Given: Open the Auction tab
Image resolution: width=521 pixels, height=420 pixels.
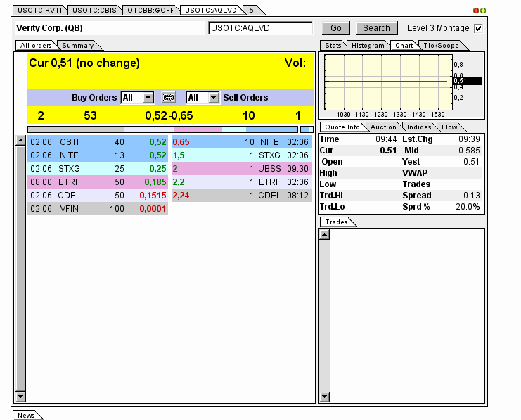Looking at the screenshot, I should coord(383,127).
